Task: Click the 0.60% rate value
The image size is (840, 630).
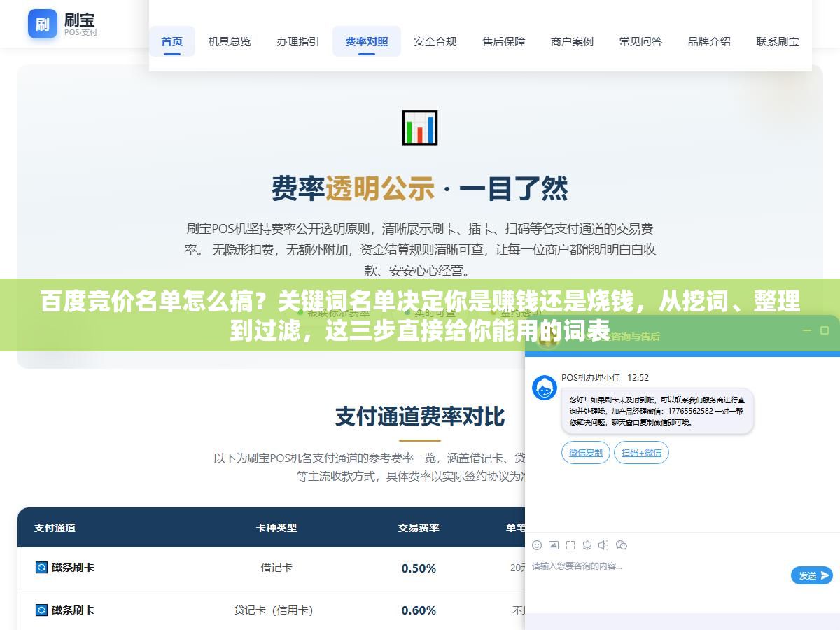Action: tap(419, 611)
